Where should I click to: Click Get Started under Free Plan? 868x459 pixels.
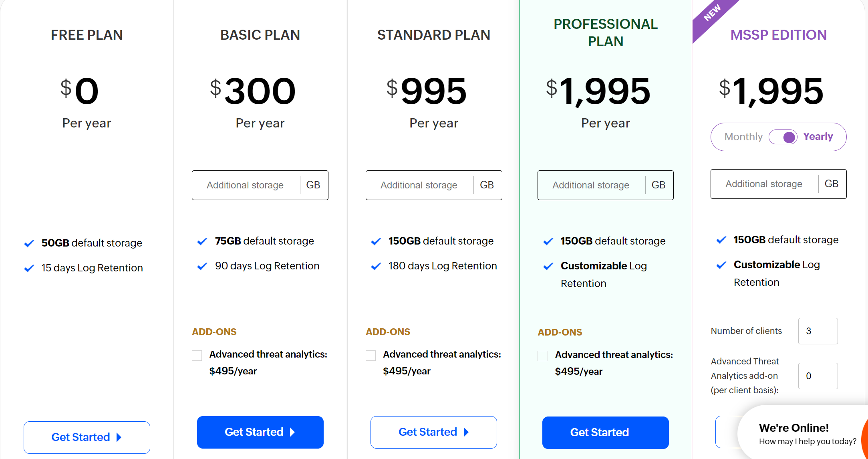tap(87, 437)
